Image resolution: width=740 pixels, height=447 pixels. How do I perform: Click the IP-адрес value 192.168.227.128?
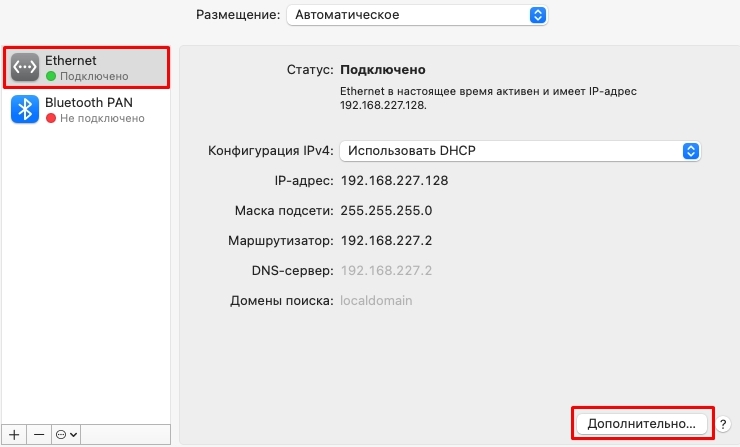tap(394, 181)
